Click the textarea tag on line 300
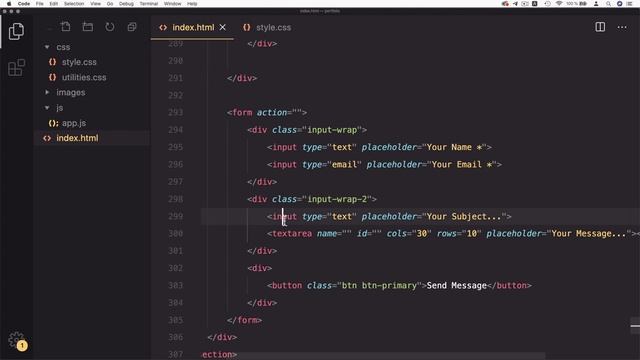The height and width of the screenshot is (360, 640). click(x=291, y=233)
